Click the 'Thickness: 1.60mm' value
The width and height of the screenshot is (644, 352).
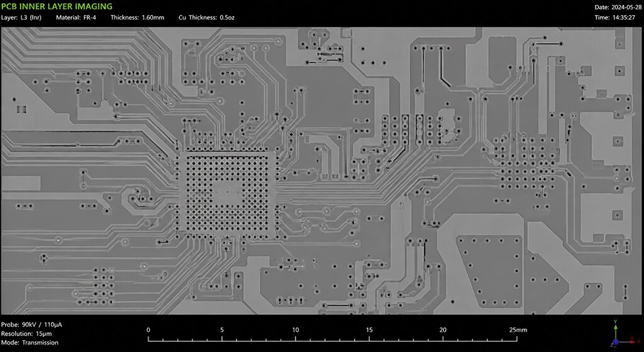[x=137, y=18]
